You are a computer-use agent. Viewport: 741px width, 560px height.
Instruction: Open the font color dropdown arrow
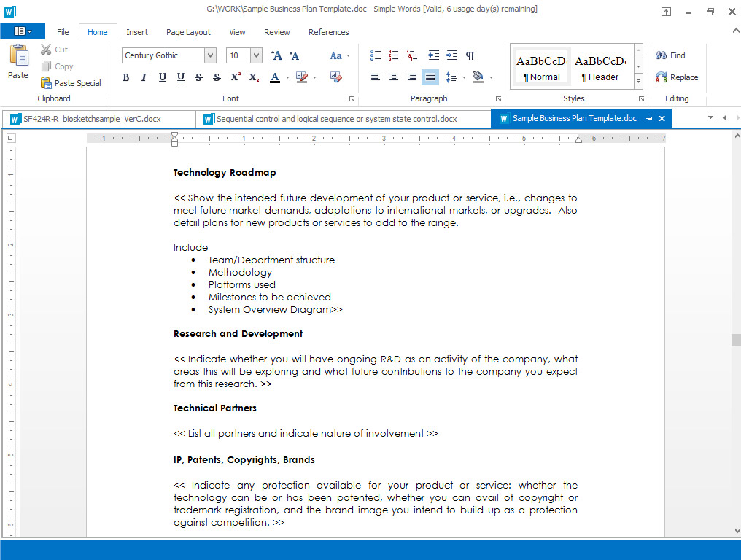(x=287, y=77)
